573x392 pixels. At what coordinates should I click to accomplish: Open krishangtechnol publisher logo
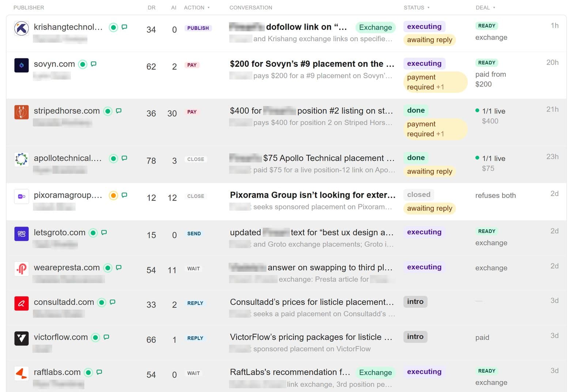coord(21,28)
